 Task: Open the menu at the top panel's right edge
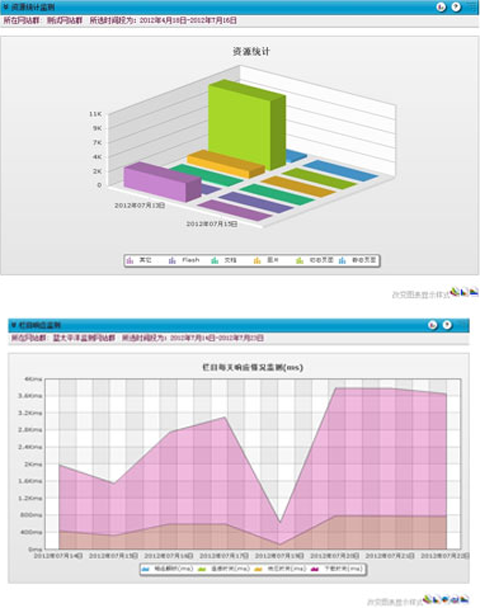click(472, 7)
